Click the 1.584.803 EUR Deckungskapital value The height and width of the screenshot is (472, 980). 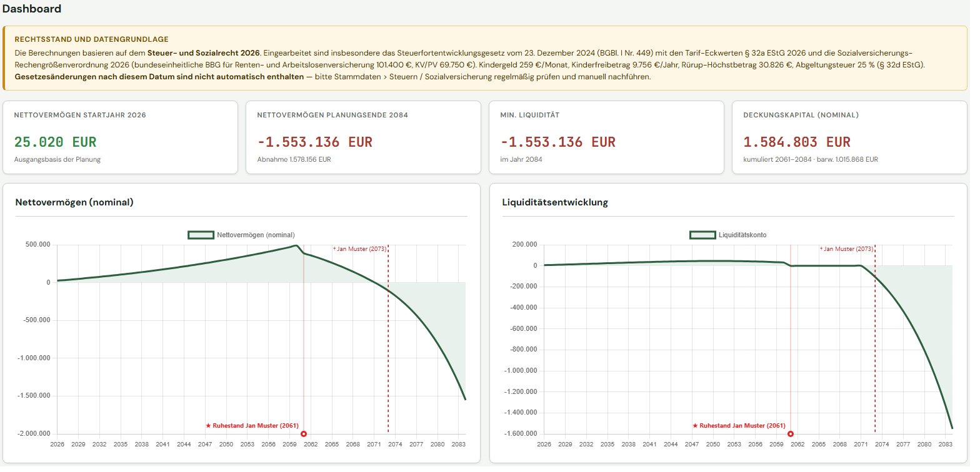788,142
